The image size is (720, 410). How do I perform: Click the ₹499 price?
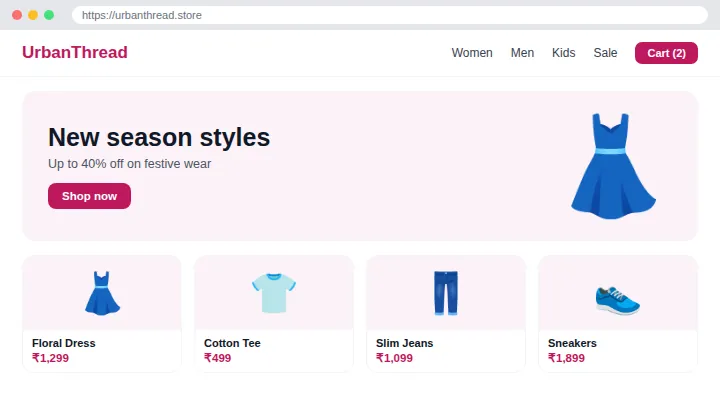click(x=217, y=358)
